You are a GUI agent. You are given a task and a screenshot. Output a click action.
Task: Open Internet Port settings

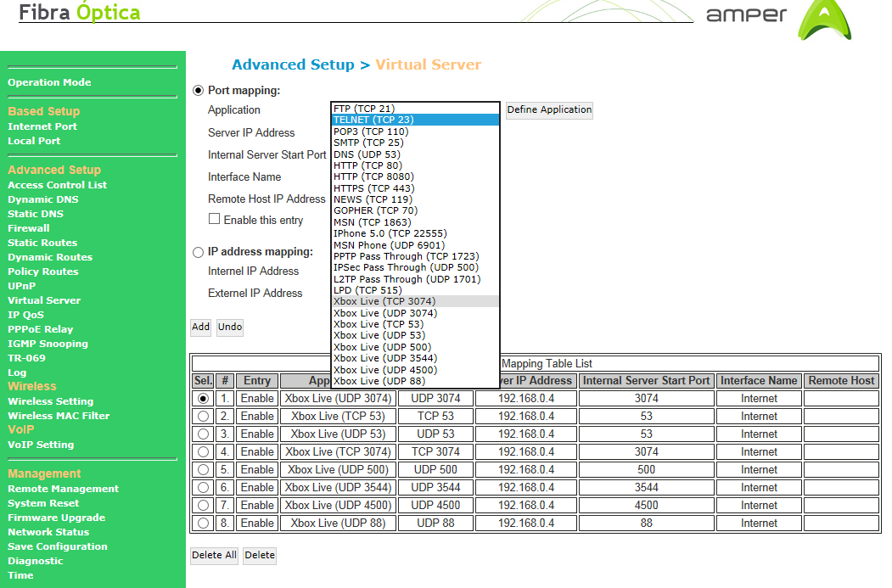pos(42,126)
